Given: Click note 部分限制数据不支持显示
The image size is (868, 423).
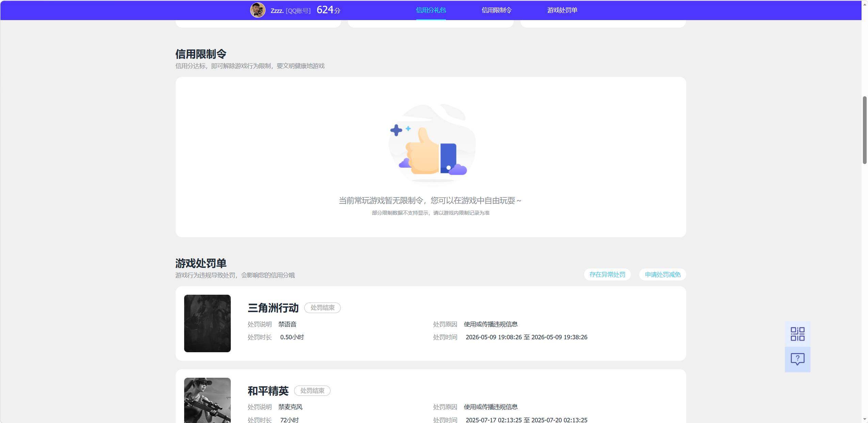Looking at the screenshot, I should pos(400,213).
